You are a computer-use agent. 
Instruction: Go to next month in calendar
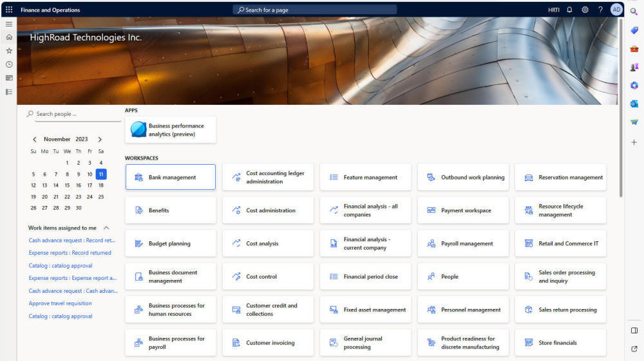[x=100, y=140]
